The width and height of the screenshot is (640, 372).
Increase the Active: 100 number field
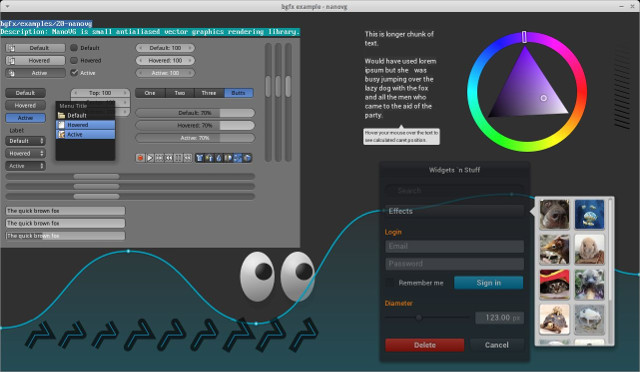click(x=190, y=73)
